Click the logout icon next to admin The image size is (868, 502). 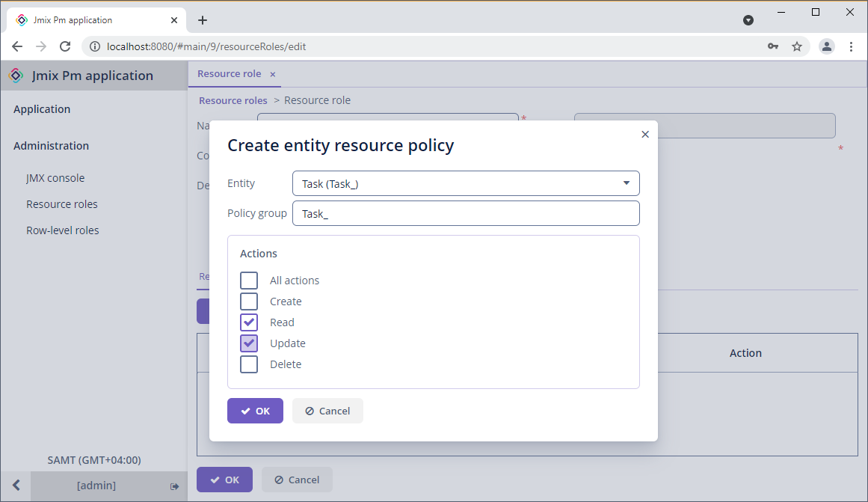coord(174,486)
